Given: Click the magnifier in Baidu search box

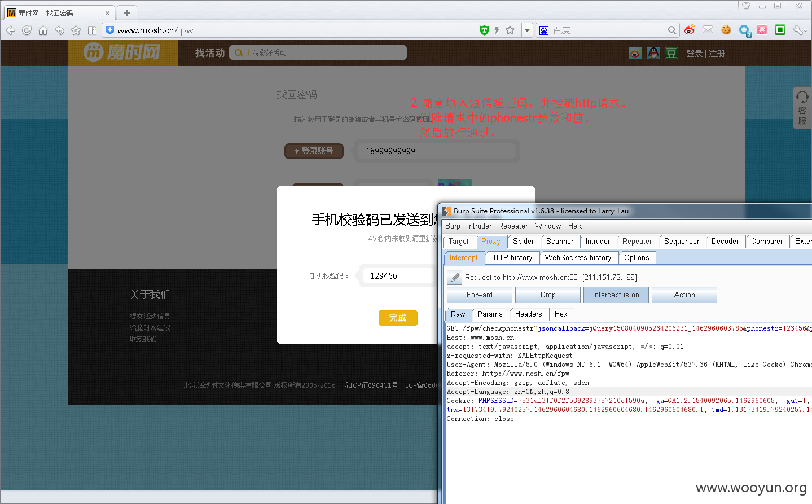Looking at the screenshot, I should 671,30.
